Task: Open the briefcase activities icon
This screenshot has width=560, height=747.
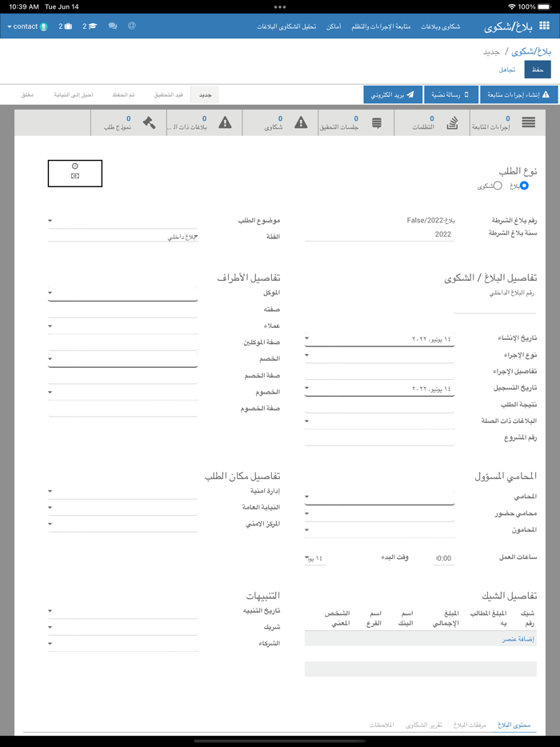Action: 66,26
